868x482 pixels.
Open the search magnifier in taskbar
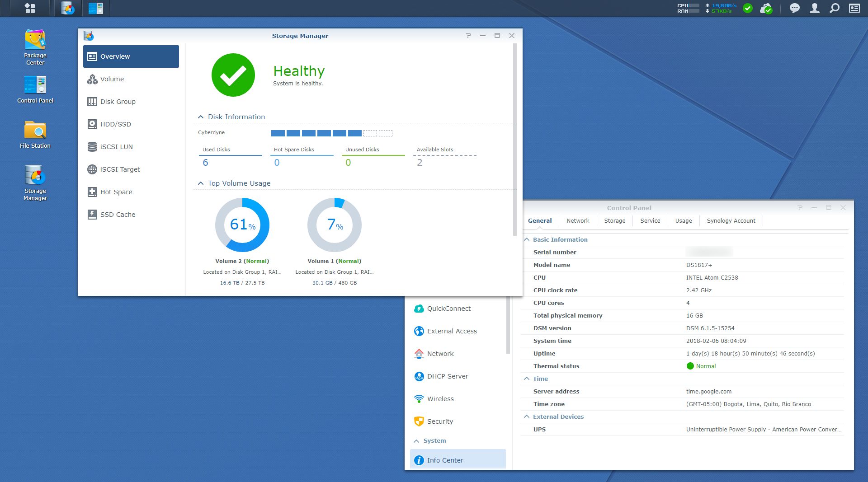click(834, 8)
